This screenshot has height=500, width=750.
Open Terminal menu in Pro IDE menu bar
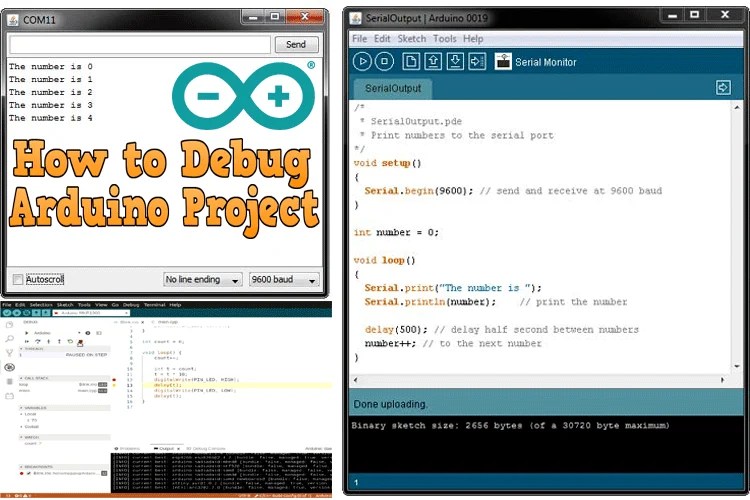click(154, 305)
